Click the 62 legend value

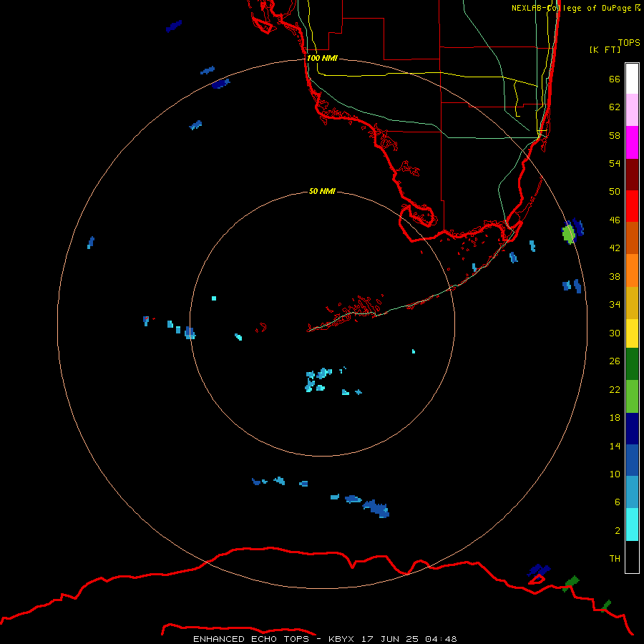pyautogui.click(x=615, y=107)
